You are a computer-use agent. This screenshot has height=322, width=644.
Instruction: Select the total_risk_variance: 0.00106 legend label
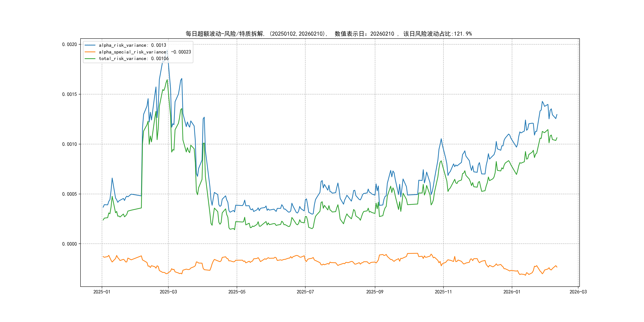coord(134,58)
